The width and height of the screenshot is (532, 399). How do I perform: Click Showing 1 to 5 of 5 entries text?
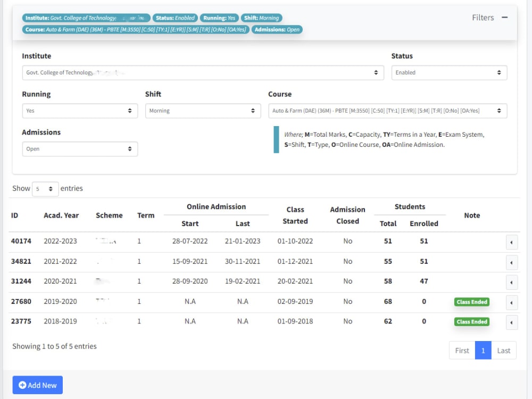coord(55,346)
